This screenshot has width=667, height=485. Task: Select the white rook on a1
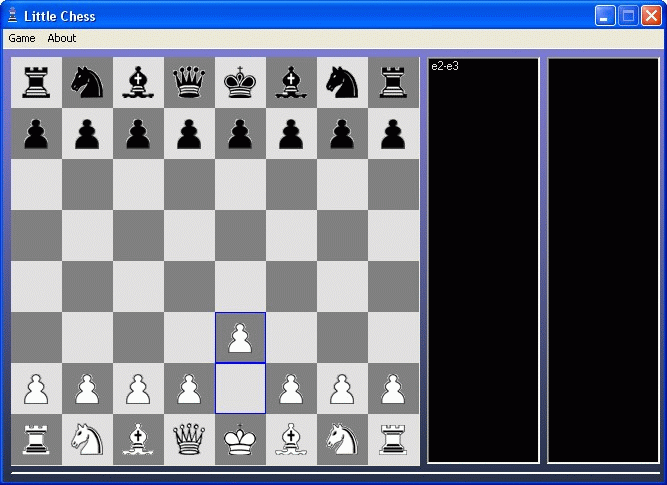[36, 440]
